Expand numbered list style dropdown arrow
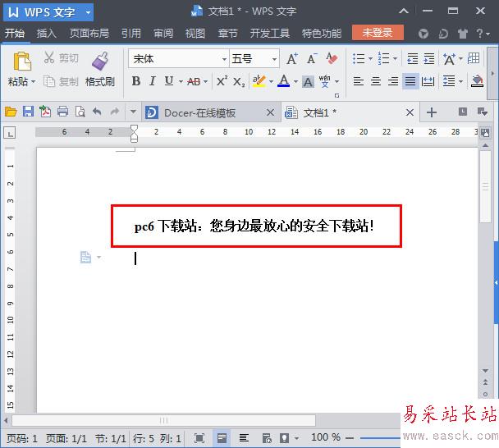The image size is (499, 448). tap(395, 59)
